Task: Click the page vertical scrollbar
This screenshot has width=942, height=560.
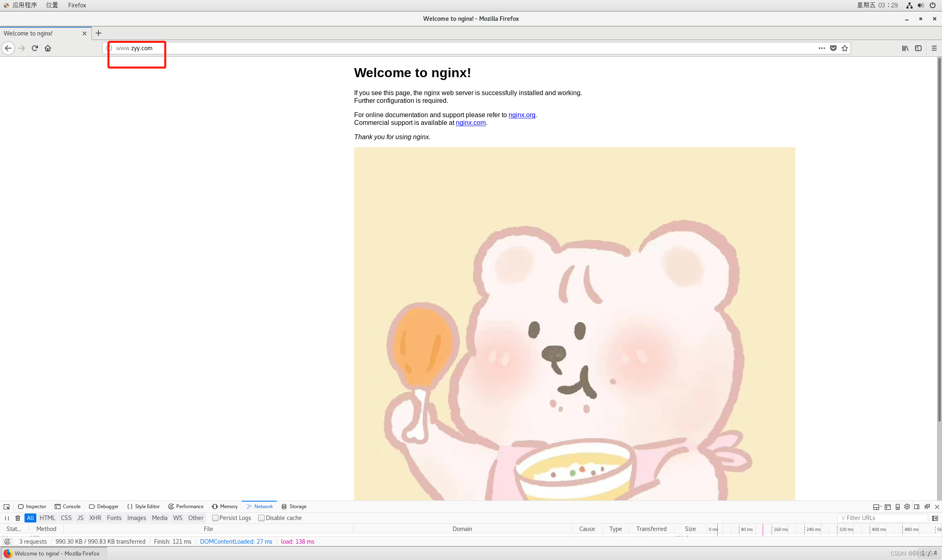Action: [939, 240]
